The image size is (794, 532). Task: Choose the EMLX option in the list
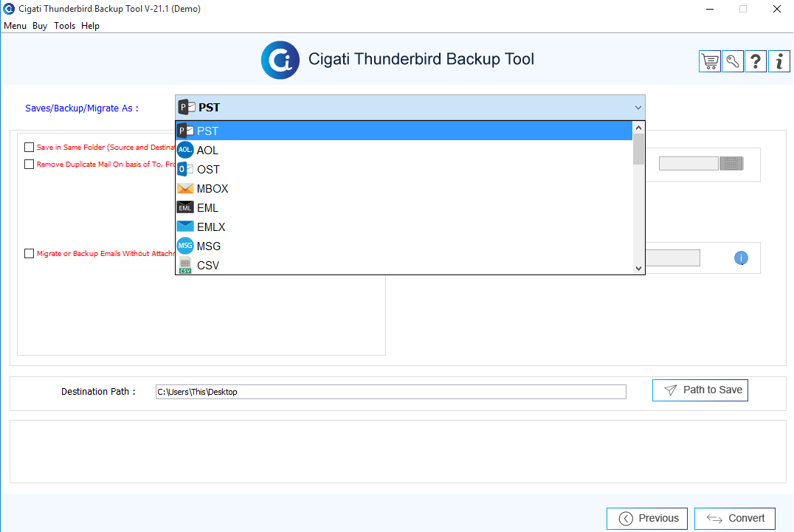click(x=404, y=227)
